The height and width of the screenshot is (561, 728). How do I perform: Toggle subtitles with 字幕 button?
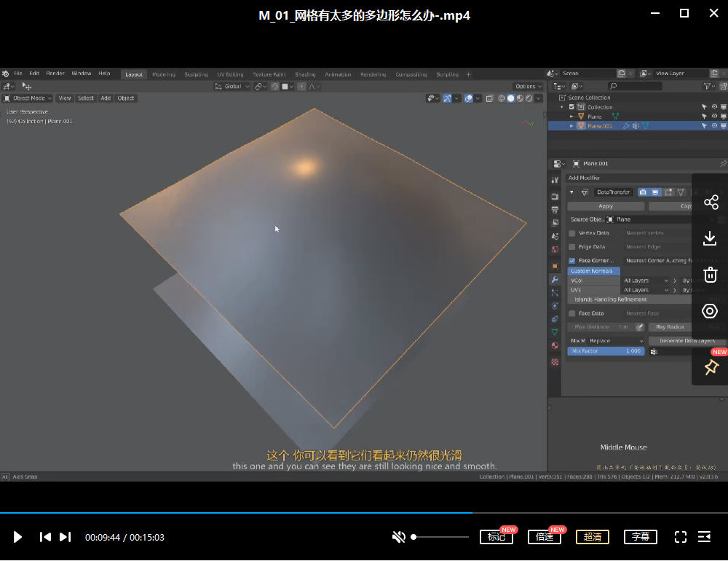(x=641, y=537)
